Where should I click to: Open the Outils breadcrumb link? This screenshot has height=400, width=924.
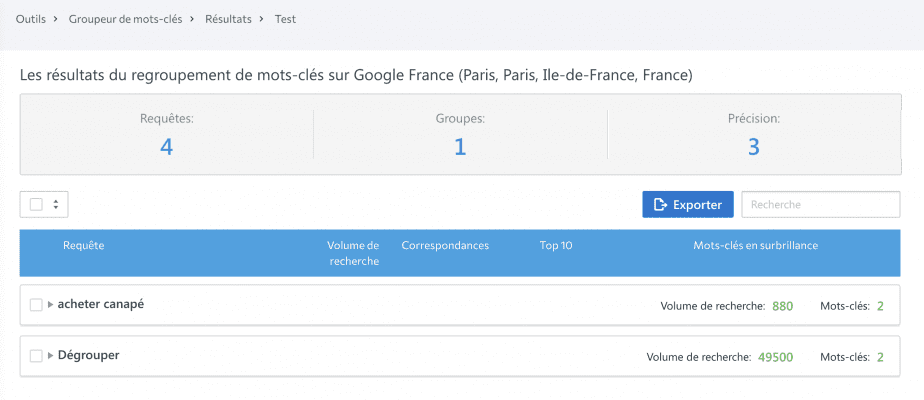[31, 19]
